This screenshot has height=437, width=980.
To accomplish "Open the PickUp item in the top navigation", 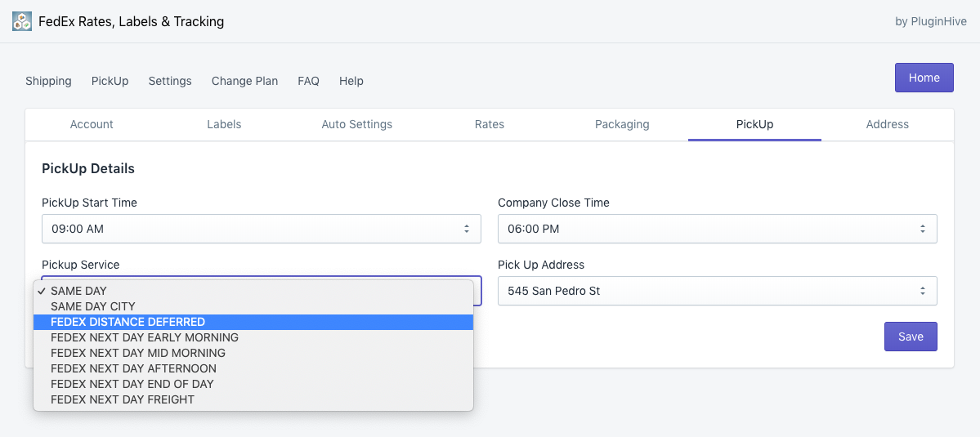I will (110, 81).
